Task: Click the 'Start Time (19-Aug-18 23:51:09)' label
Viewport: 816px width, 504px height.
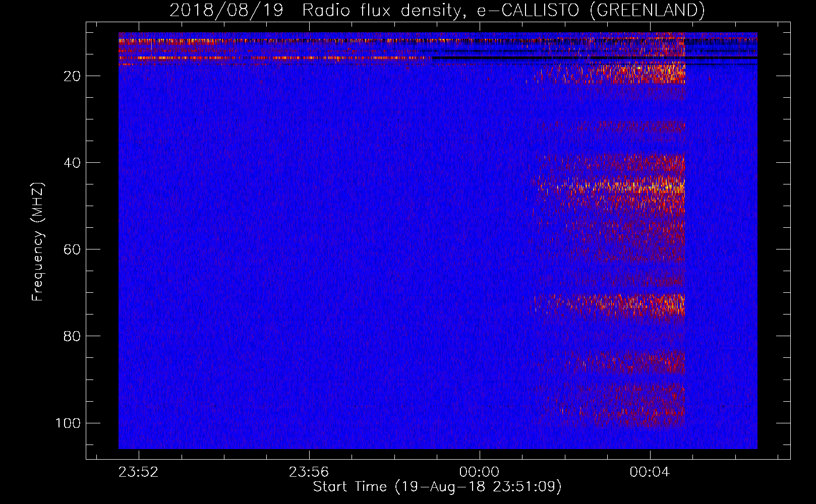Action: (437, 487)
